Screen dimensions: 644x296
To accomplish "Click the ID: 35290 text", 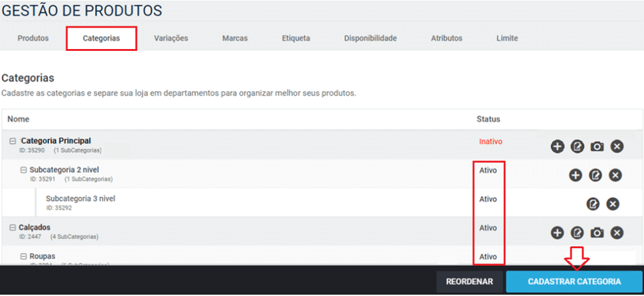I will [31, 151].
